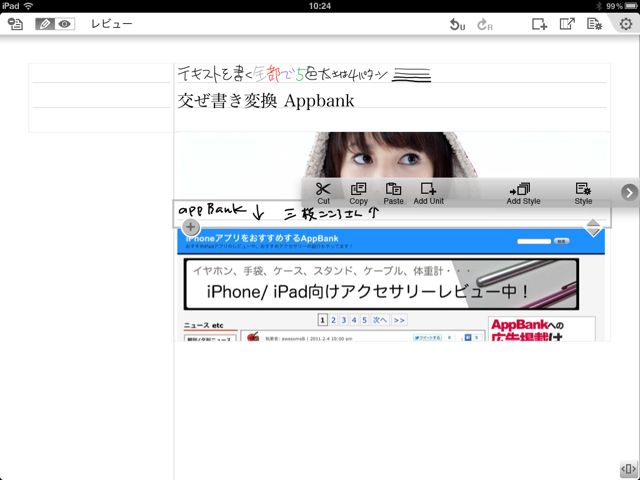This screenshot has width=640, height=480.
Task: Tap the Wi-Fi status icon
Action: (x=28, y=6)
